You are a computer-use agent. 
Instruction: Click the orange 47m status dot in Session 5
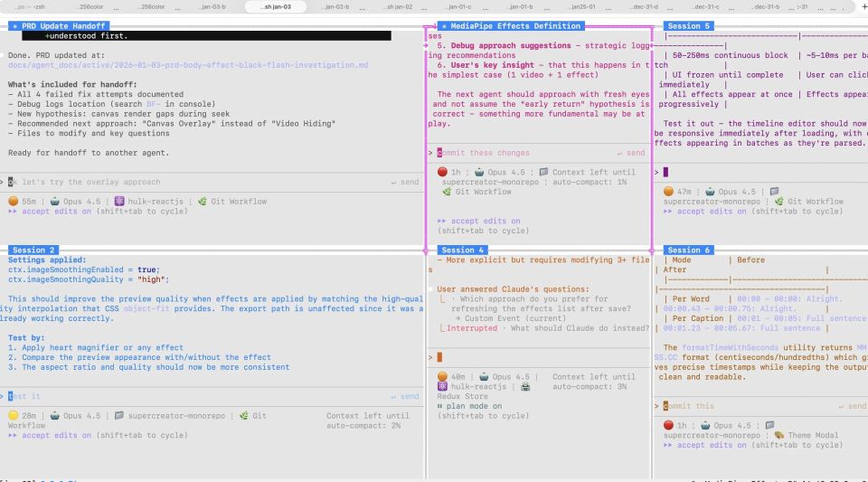click(x=668, y=192)
